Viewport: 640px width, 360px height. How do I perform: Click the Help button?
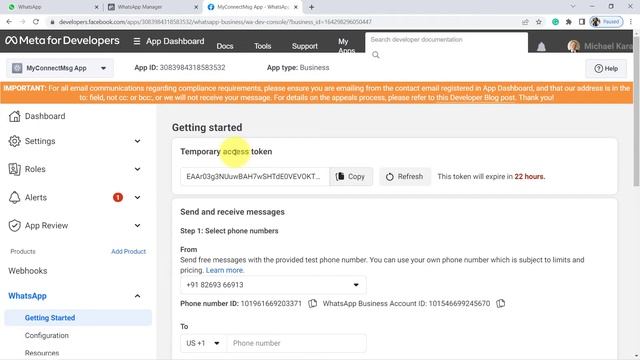(606, 69)
